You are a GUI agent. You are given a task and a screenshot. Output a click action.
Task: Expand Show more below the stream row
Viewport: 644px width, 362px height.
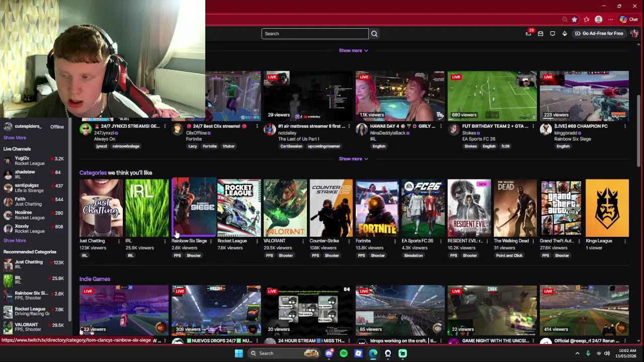pyautogui.click(x=353, y=158)
